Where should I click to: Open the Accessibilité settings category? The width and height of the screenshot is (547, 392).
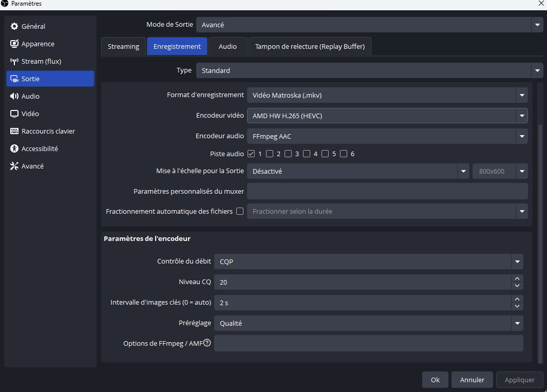50,148
